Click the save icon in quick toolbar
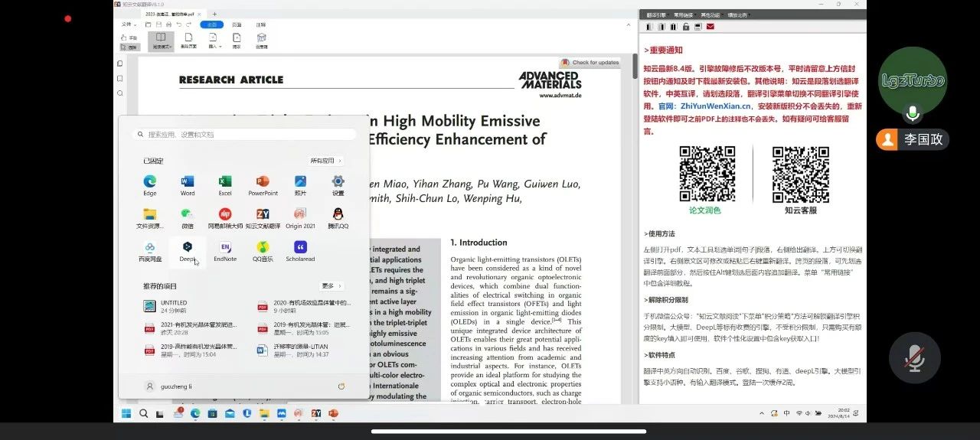The image size is (980, 440). [x=158, y=24]
